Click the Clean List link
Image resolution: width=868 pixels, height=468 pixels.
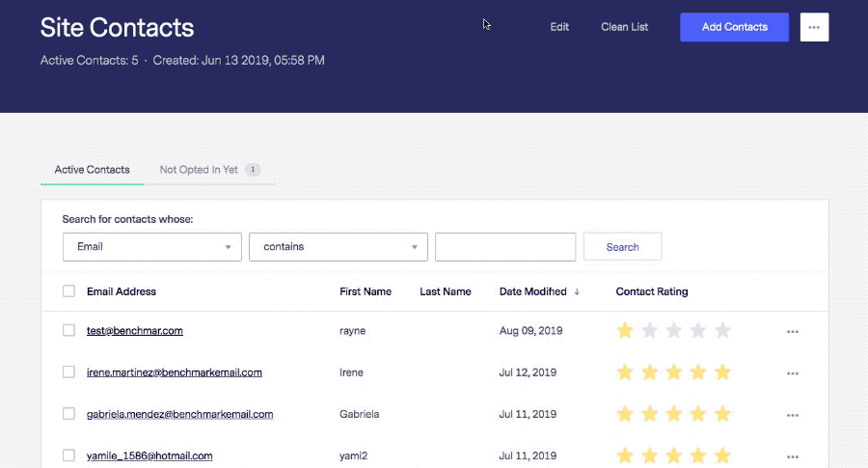(624, 27)
